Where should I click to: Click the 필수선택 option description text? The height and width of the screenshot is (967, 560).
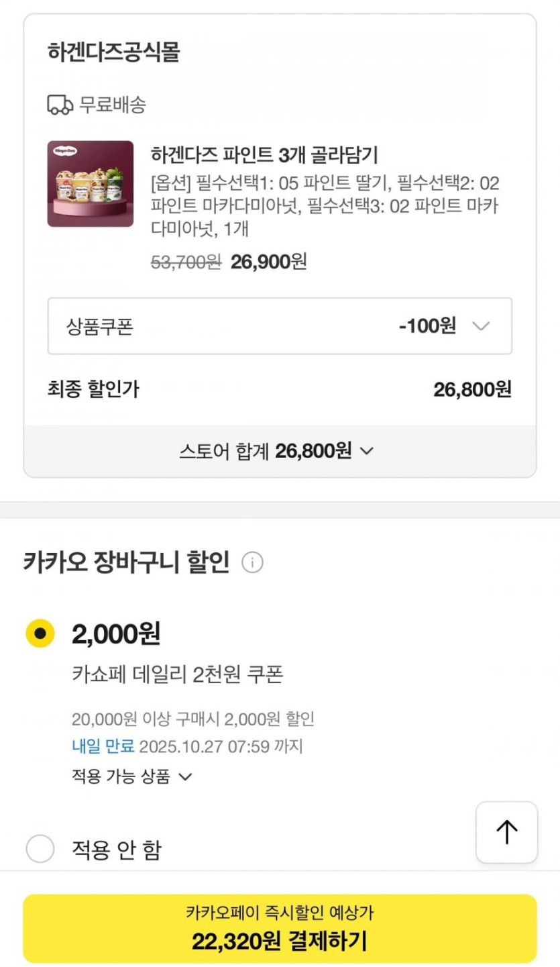pyautogui.click(x=325, y=206)
